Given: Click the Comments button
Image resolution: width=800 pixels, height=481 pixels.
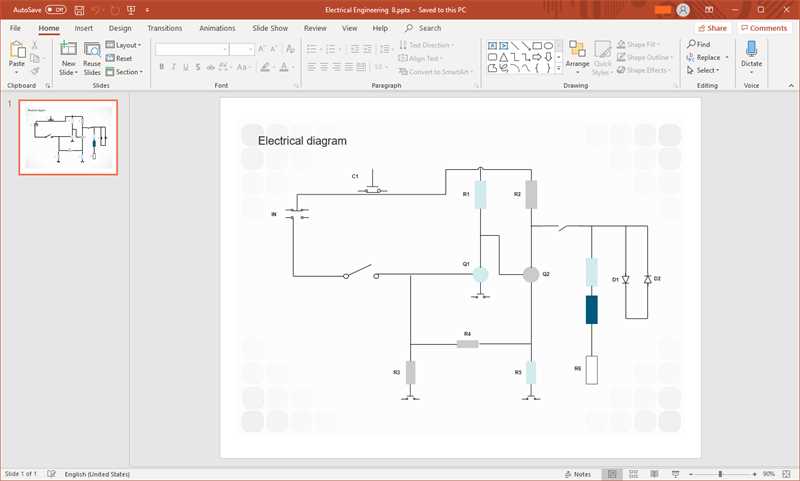Looking at the screenshot, I should pos(764,28).
